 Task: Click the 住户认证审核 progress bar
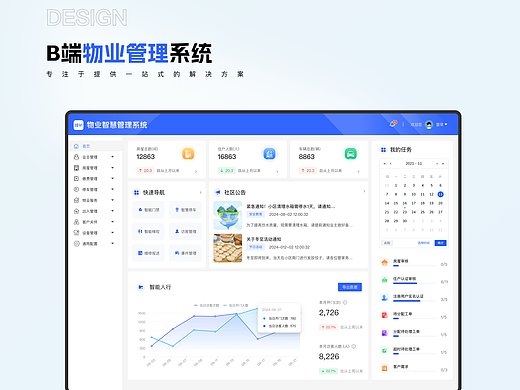(415, 283)
